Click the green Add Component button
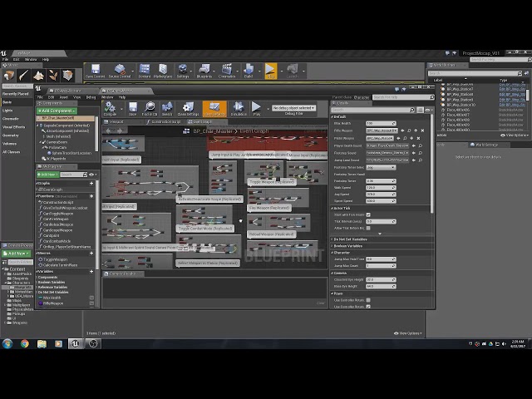Image resolution: width=532 pixels, height=399 pixels. [57, 111]
